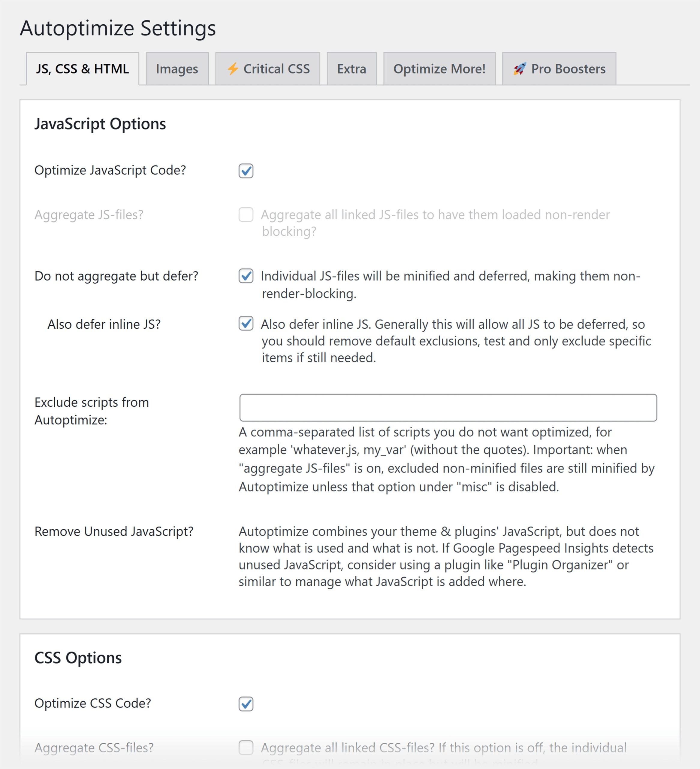Click the CSS Options section heading

(x=78, y=658)
